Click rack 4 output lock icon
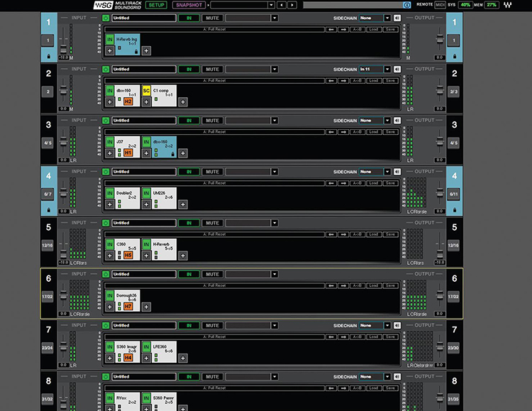The width and height of the screenshot is (532, 411). point(455,210)
